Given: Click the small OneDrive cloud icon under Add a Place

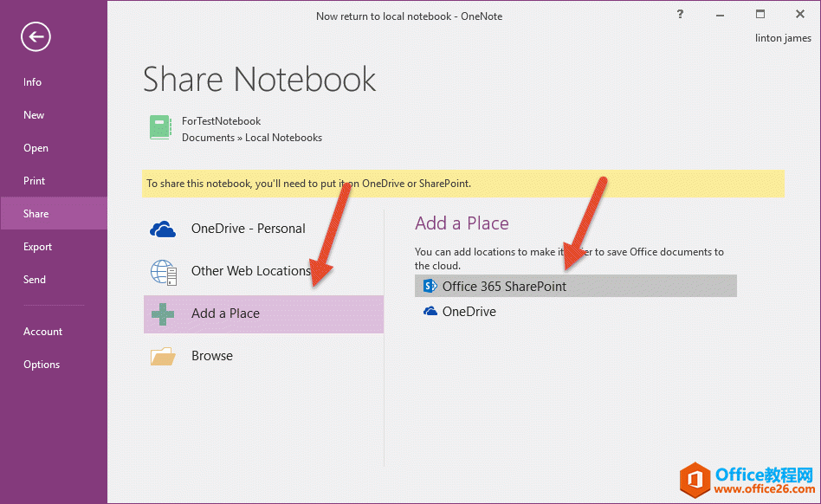Looking at the screenshot, I should [430, 312].
